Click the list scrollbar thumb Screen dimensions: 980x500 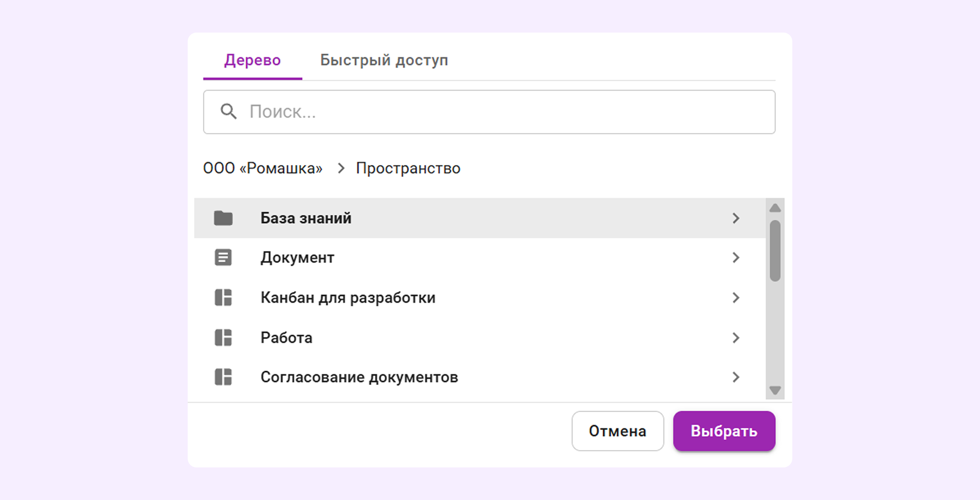pyautogui.click(x=775, y=251)
